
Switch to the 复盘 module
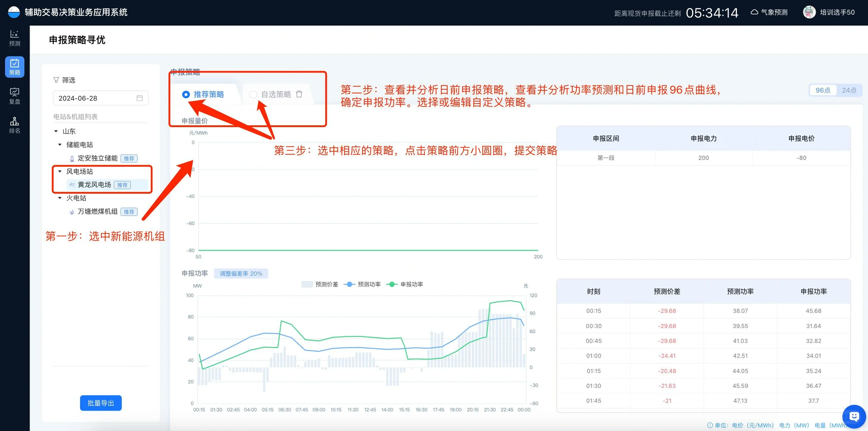(x=14, y=96)
